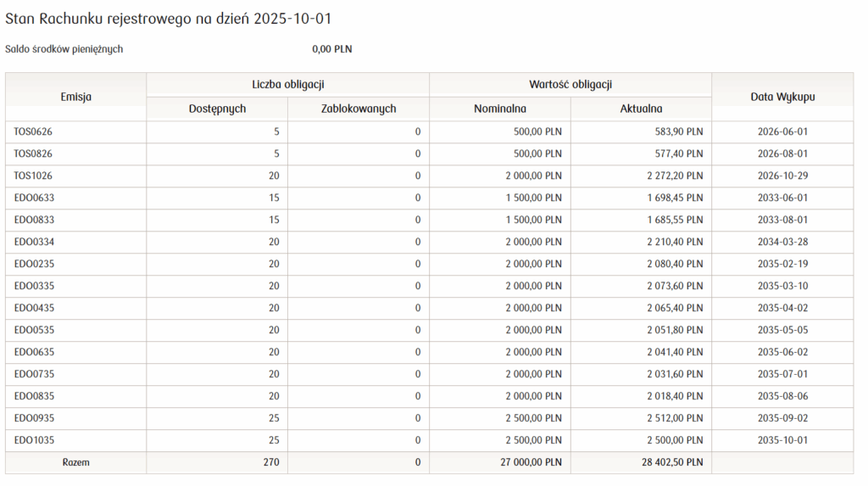Click the Nominalna column header
This screenshot has height=486, width=868.
pos(500,109)
